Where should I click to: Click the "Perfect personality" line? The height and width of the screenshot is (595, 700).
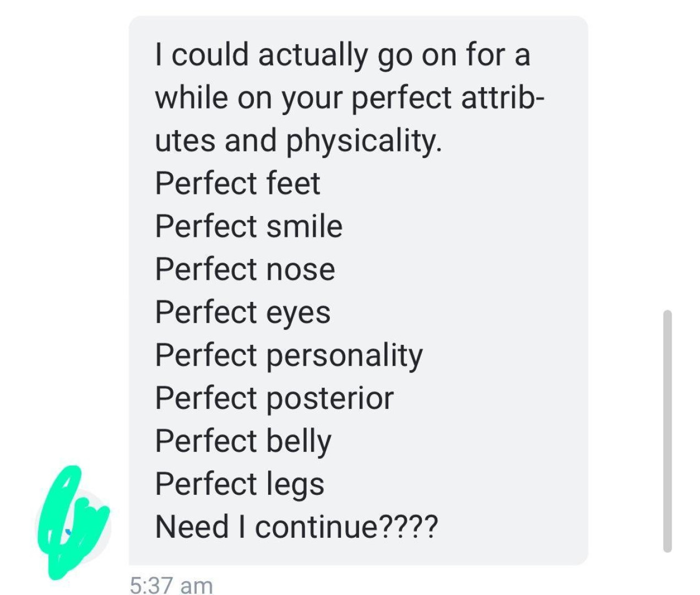[289, 355]
